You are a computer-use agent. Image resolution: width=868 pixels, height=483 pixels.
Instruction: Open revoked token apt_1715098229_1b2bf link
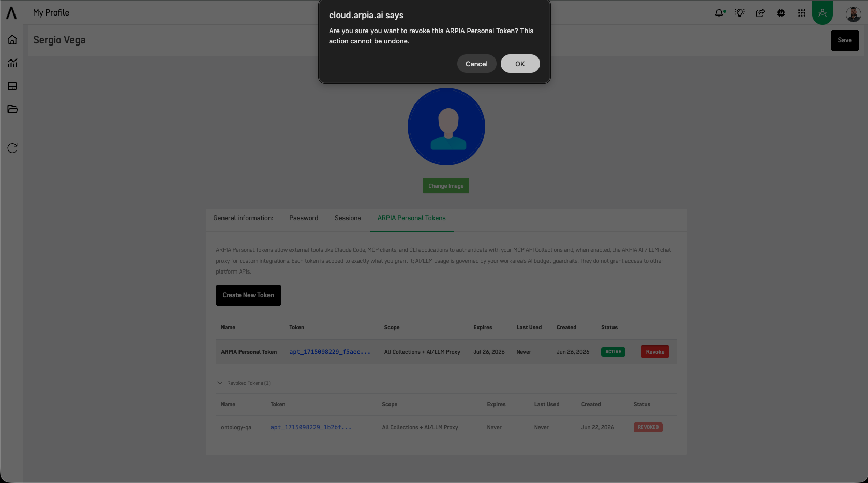311,427
